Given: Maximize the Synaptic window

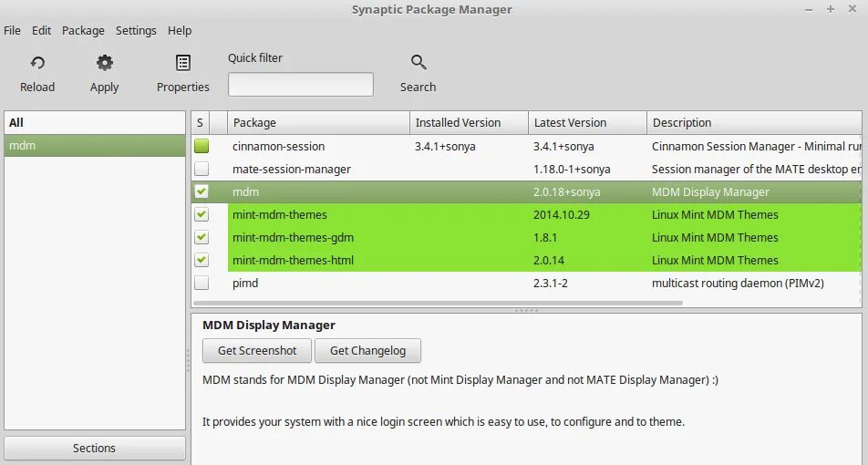Looking at the screenshot, I should pyautogui.click(x=831, y=9).
